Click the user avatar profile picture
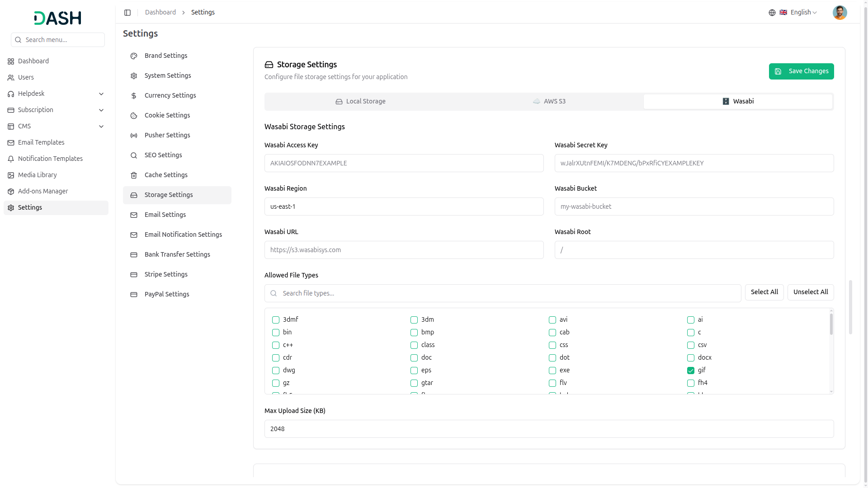The image size is (868, 488). (840, 13)
